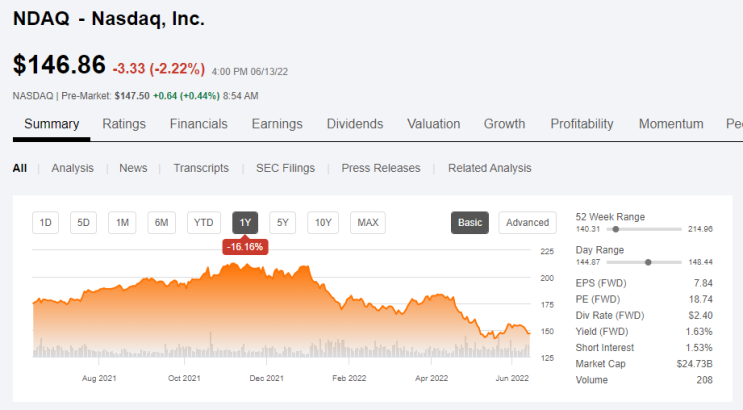This screenshot has width=743, height=410.
Task: Show Press Releases filter
Action: pyautogui.click(x=381, y=168)
